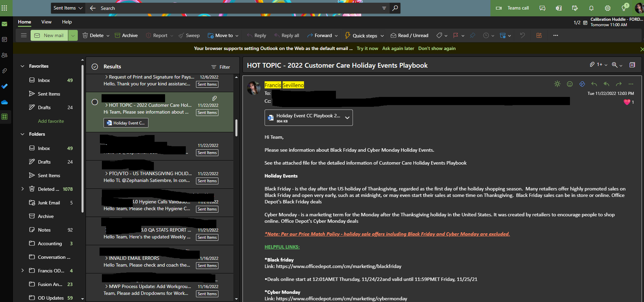644x302 pixels.
Task: Select the HOT TOPIC message checkbox
Action: [x=95, y=102]
